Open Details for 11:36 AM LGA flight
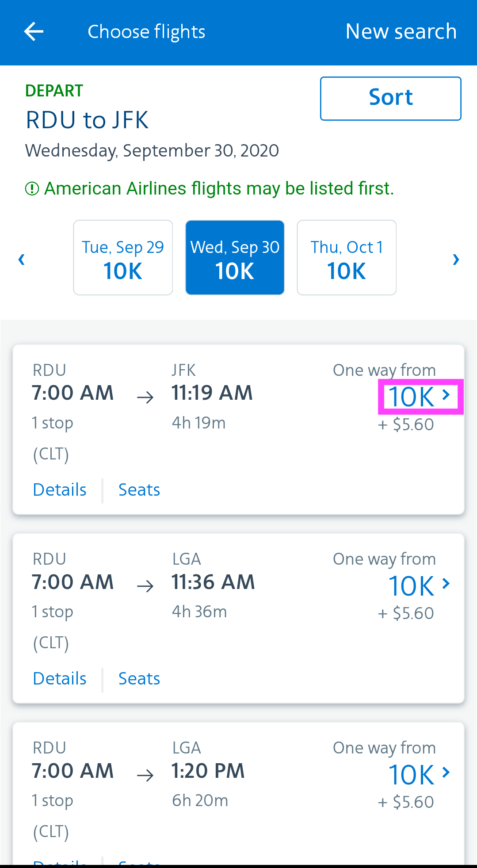Image resolution: width=477 pixels, height=868 pixels. (60, 679)
